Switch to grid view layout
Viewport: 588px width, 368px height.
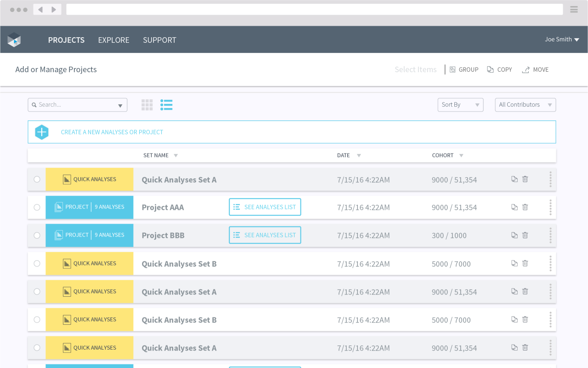pyautogui.click(x=147, y=105)
